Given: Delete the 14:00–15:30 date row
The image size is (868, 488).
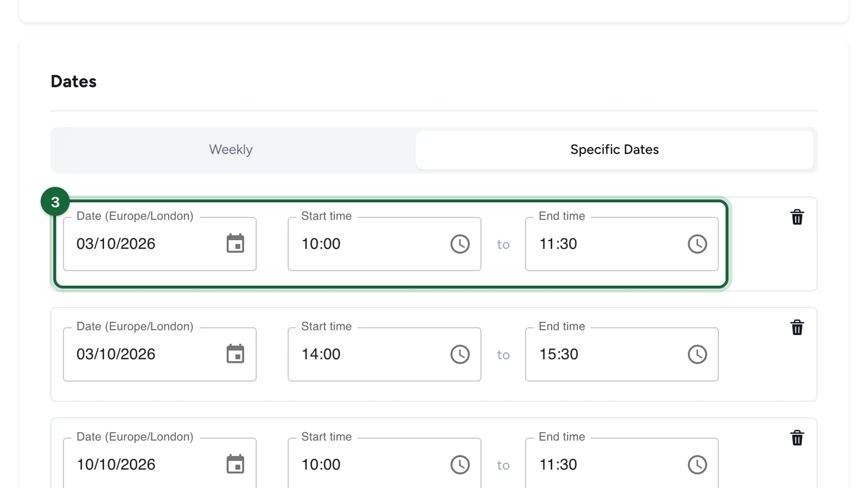Looking at the screenshot, I should tap(797, 328).
